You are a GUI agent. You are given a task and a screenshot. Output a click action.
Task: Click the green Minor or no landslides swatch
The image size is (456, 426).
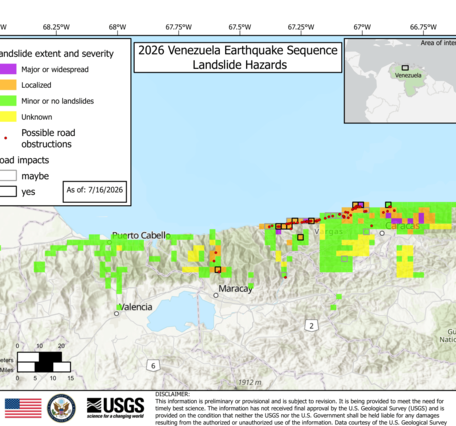pyautogui.click(x=8, y=101)
